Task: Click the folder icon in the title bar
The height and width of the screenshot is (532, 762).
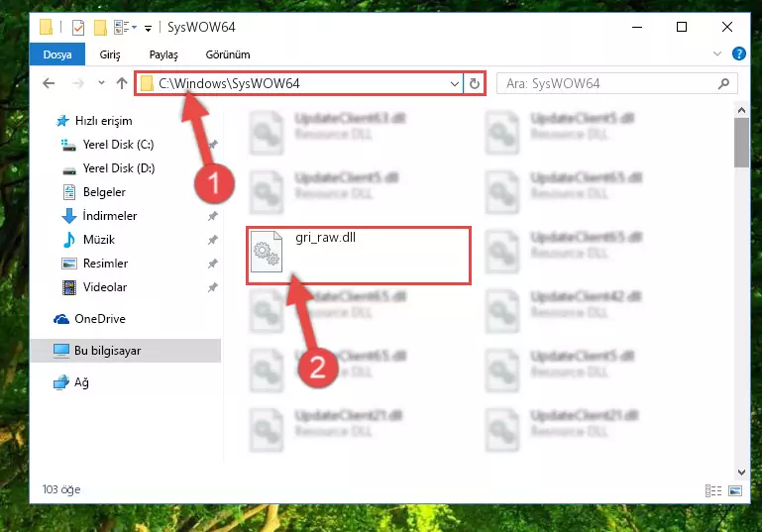Action: pyautogui.click(x=46, y=27)
